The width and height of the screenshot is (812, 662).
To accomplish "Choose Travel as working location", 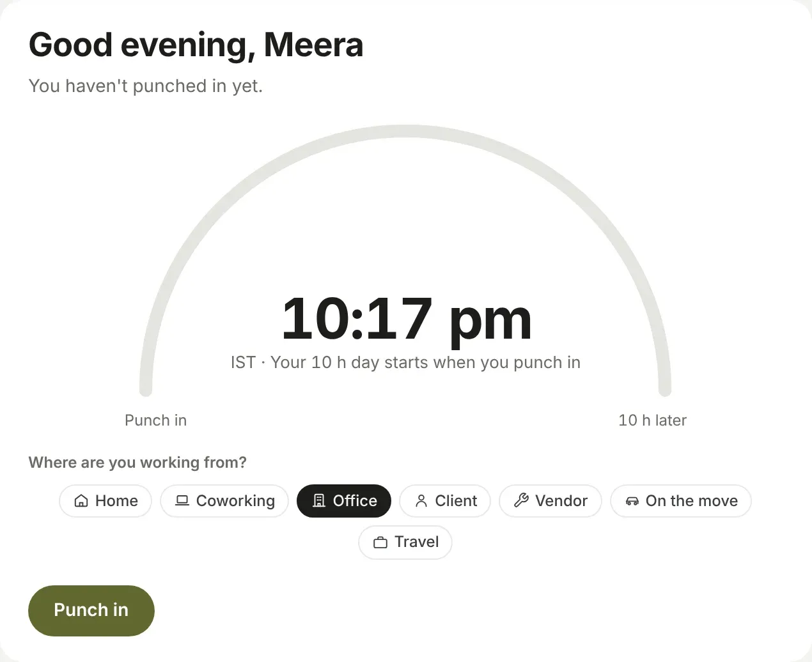I will tap(405, 543).
